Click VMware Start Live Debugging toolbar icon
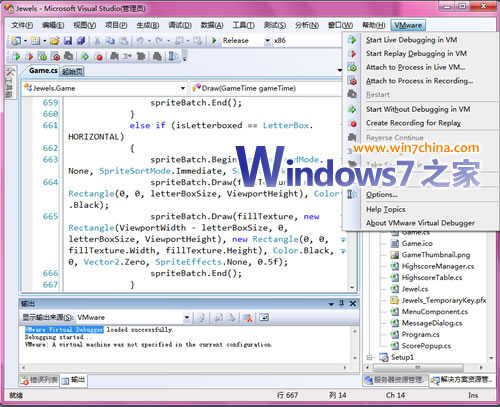 [16, 56]
